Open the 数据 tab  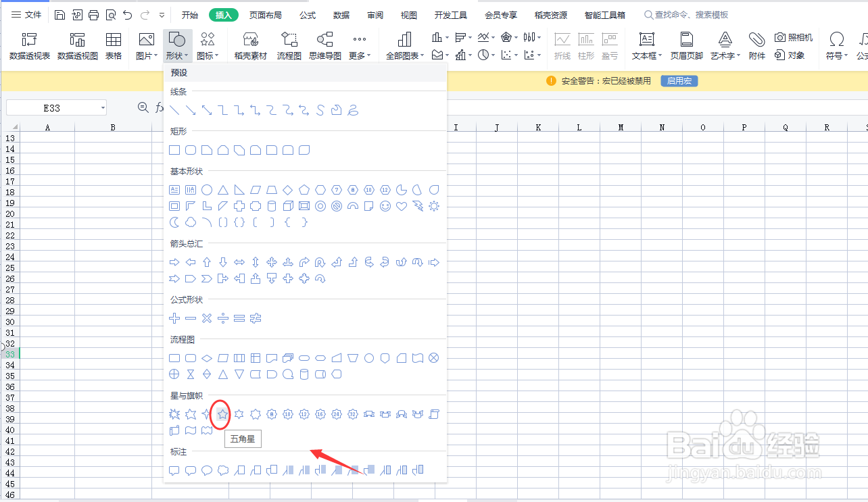click(341, 15)
